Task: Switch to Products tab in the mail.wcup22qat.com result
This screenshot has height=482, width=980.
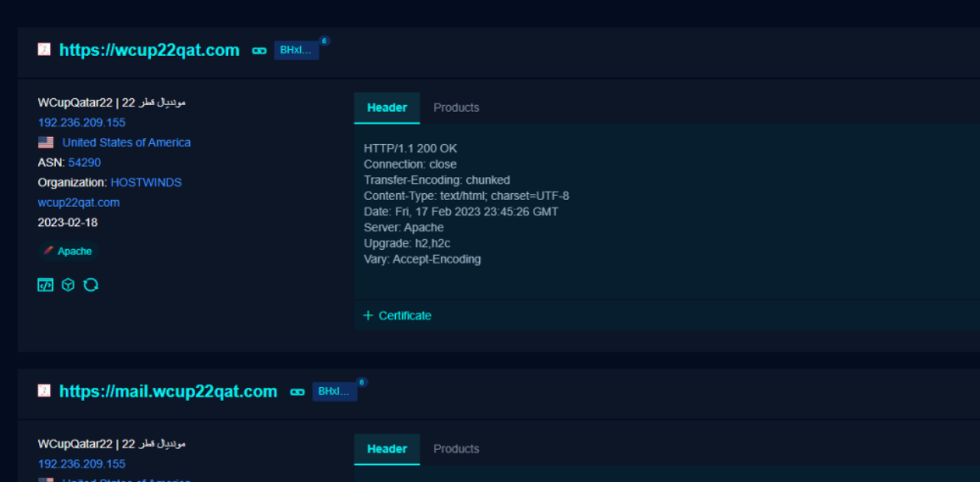Action: [456, 449]
